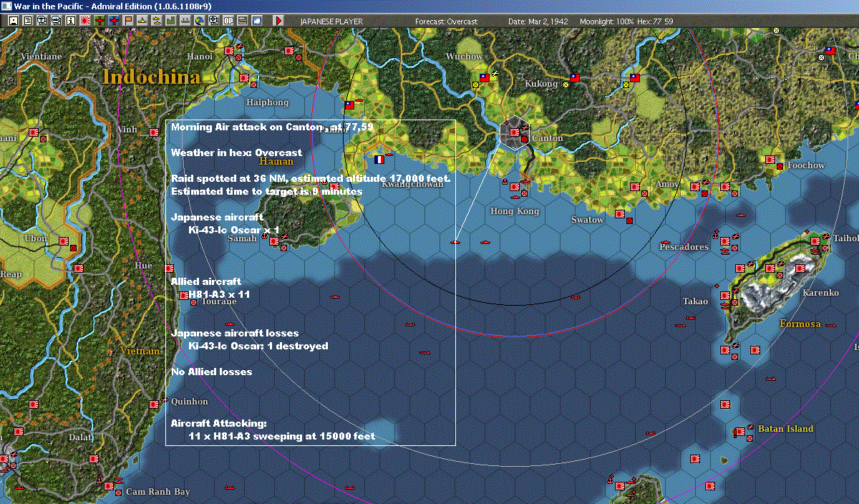Click the 'JAPANESE PLAYER' status text
This screenshot has width=859, height=504.
click(x=331, y=21)
